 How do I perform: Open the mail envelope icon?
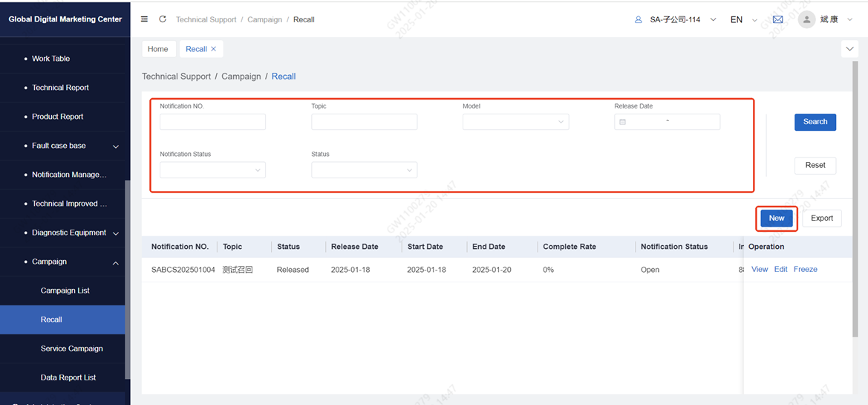tap(777, 19)
